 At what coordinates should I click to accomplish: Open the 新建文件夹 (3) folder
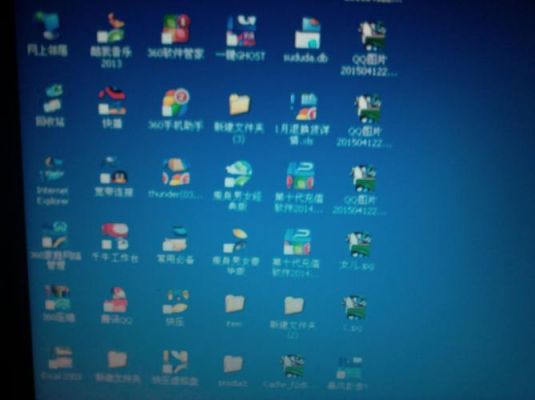point(239,118)
